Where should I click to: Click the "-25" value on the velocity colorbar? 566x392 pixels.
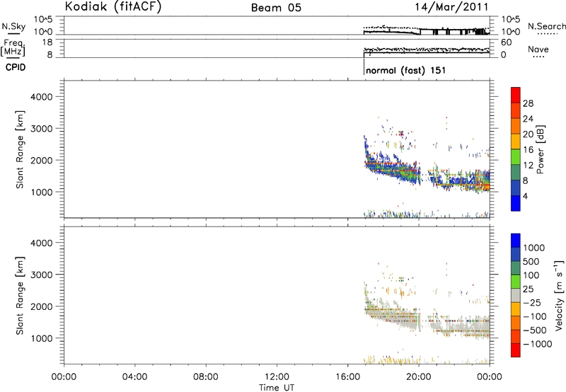[532, 302]
